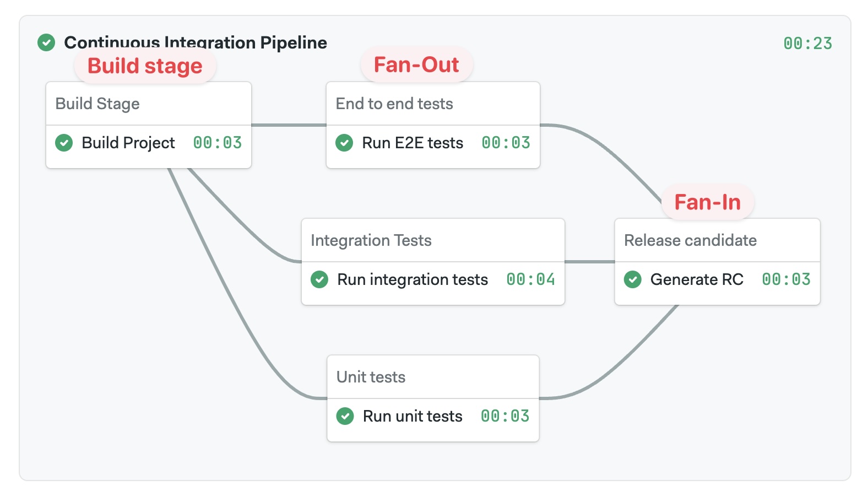Click the total pipeline duration 00:23

pyautogui.click(x=807, y=44)
